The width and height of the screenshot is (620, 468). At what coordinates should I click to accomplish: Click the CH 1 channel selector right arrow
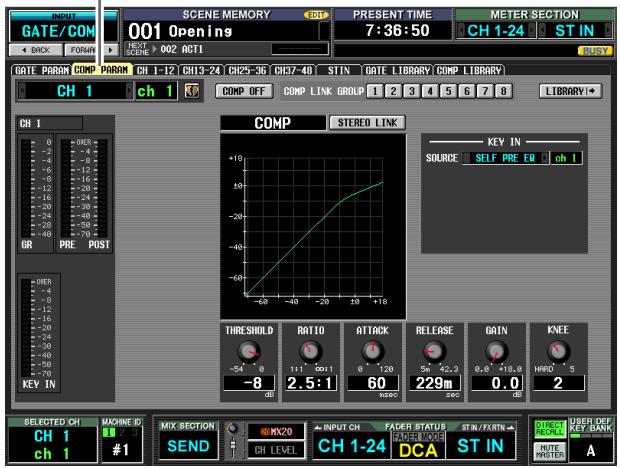[129, 91]
